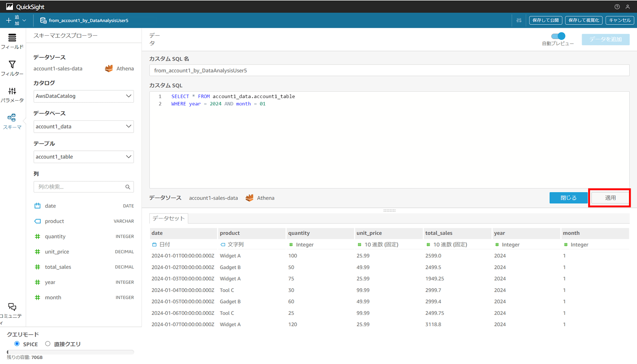Change product column type 文字列 in preview
The height and width of the screenshot is (364, 637).
pos(232,245)
